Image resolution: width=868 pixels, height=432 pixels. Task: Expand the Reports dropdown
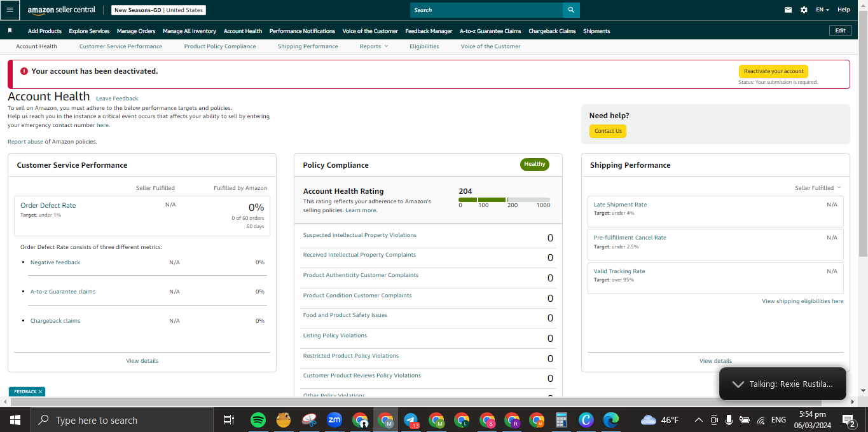[373, 46]
